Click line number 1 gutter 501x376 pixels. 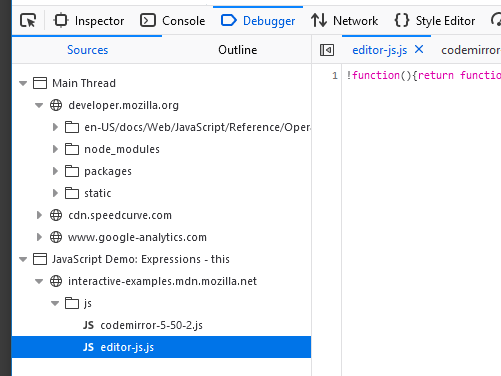335,75
